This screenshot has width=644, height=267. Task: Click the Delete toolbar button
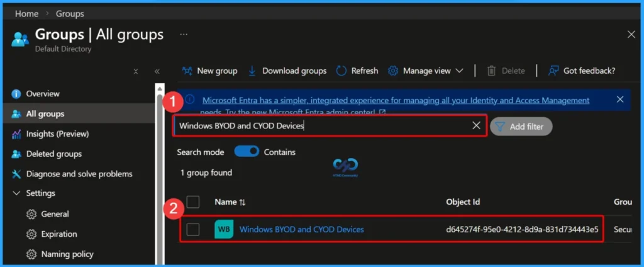tap(506, 71)
